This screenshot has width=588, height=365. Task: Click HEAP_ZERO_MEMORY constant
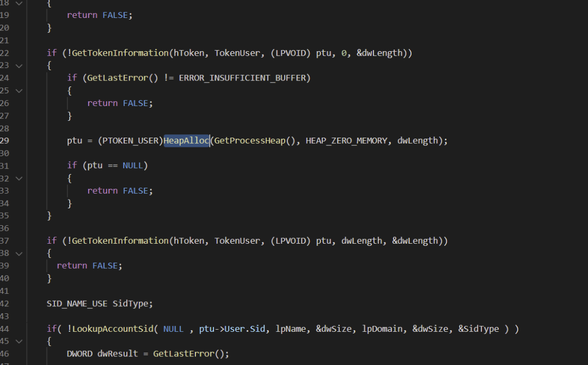click(346, 140)
